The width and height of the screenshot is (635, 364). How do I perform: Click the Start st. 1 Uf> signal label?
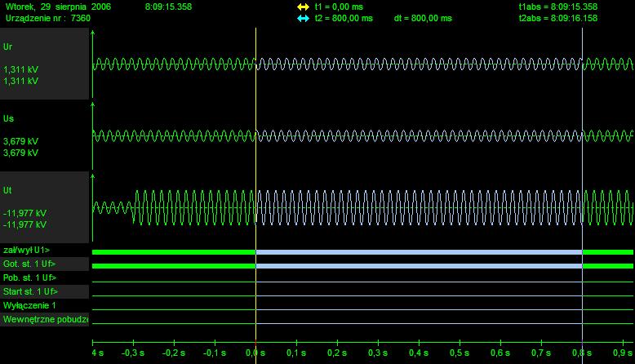[x=30, y=291]
